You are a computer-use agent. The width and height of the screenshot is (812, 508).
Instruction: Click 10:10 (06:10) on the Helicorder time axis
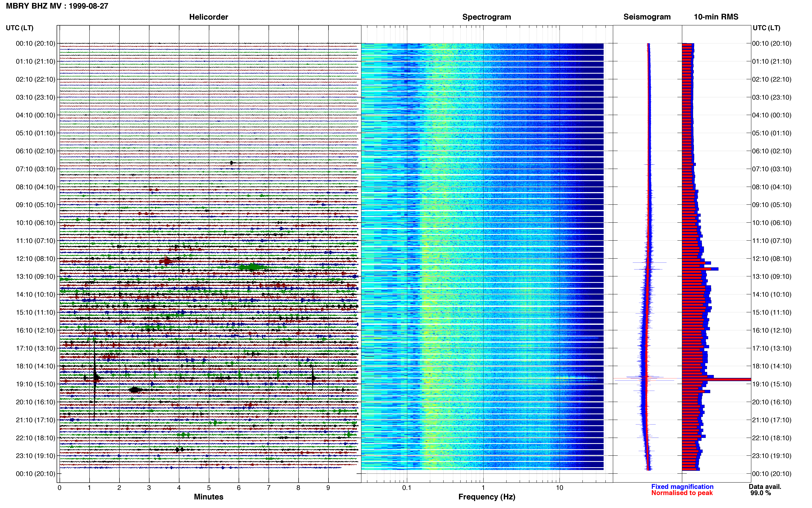pyautogui.click(x=36, y=223)
